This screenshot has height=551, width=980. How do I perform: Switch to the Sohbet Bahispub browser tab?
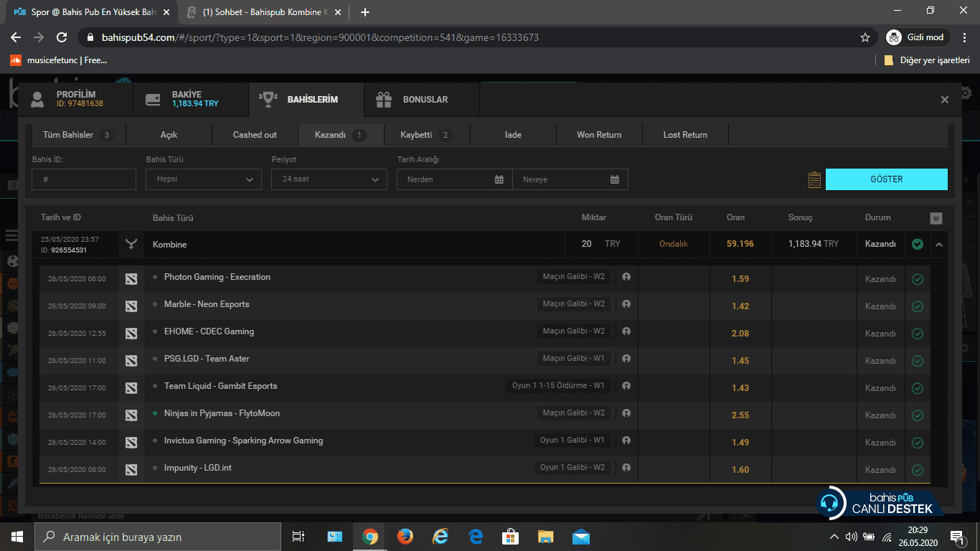pos(262,12)
